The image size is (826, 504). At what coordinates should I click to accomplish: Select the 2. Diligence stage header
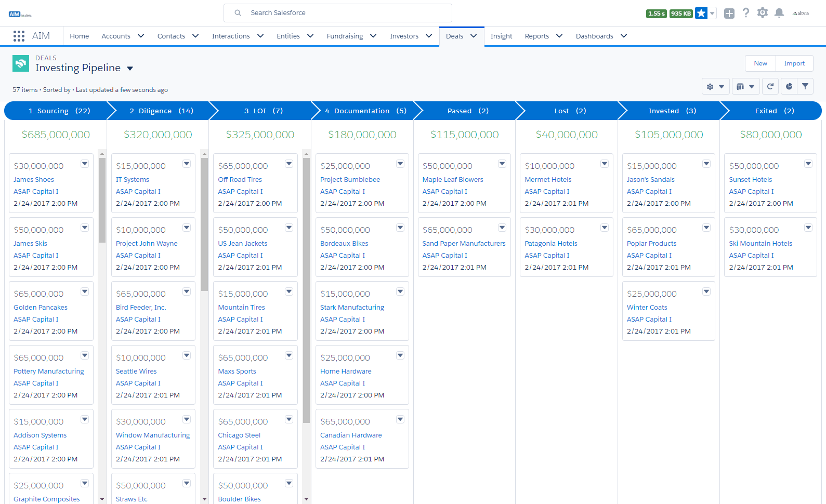point(161,111)
